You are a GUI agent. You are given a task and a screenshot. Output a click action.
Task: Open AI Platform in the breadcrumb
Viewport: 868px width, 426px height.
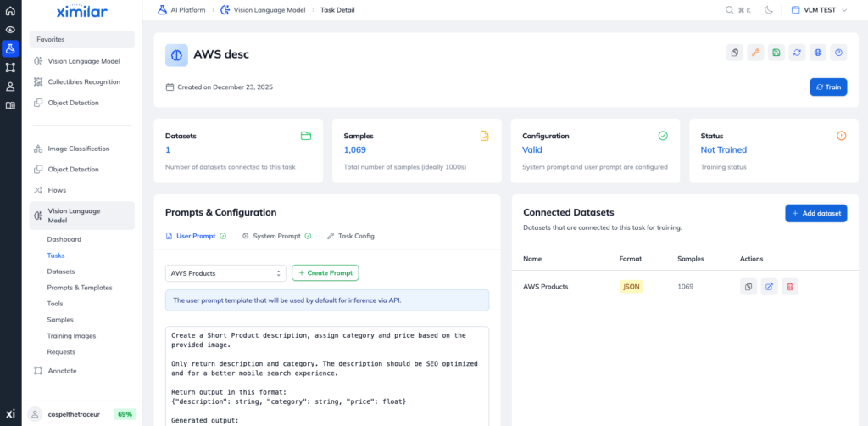[183, 10]
